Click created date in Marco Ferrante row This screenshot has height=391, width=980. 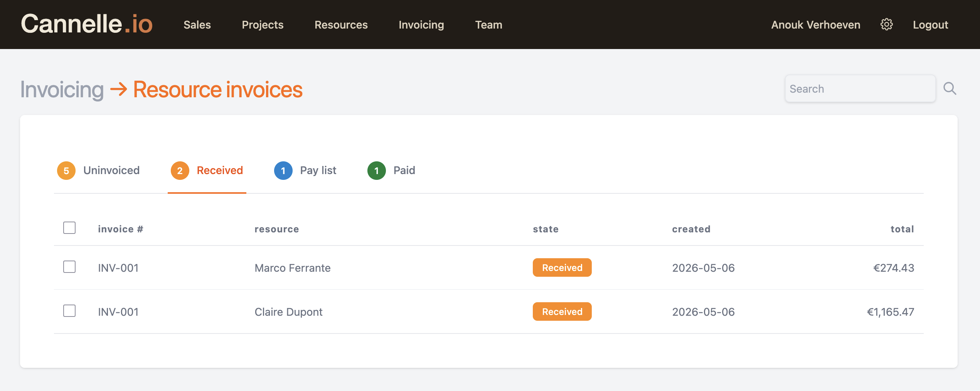[x=704, y=268]
